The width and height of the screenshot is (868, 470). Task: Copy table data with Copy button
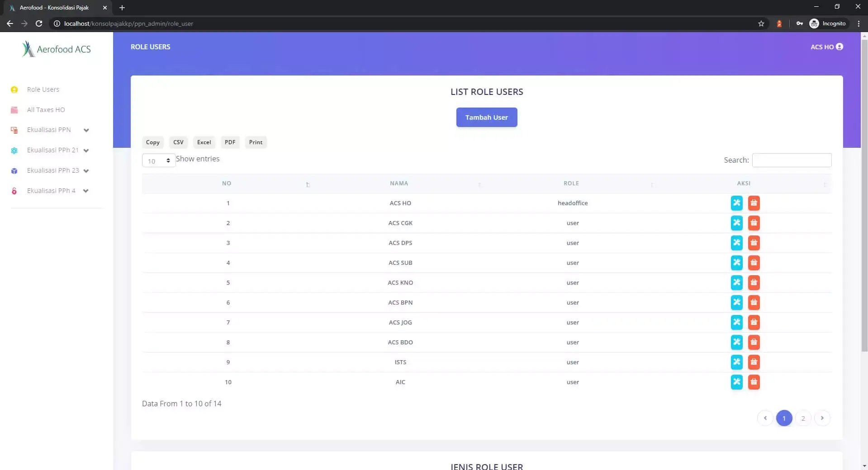tap(153, 142)
